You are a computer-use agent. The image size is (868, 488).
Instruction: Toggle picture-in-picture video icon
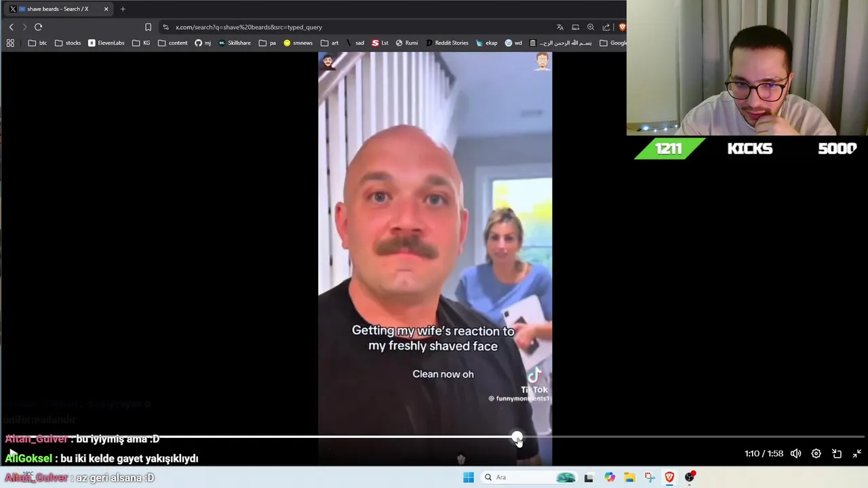coord(837,453)
